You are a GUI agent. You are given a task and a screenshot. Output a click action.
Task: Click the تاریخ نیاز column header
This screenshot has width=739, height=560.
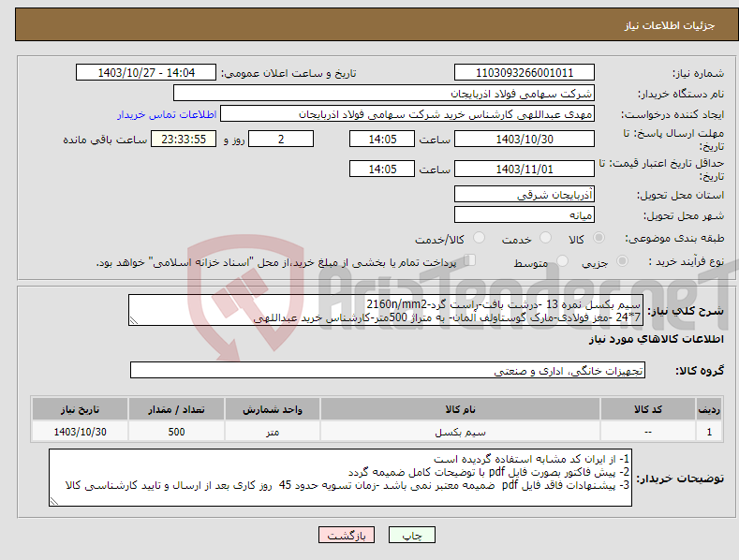click(80, 409)
